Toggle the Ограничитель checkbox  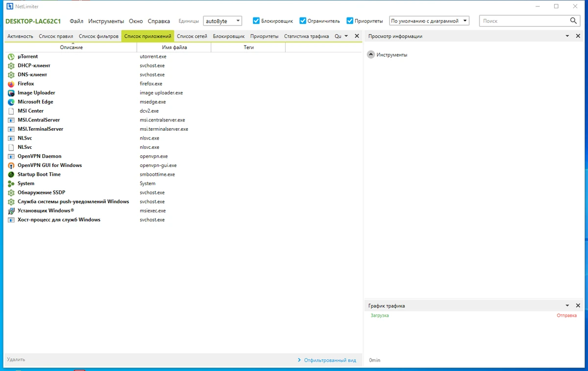[303, 21]
